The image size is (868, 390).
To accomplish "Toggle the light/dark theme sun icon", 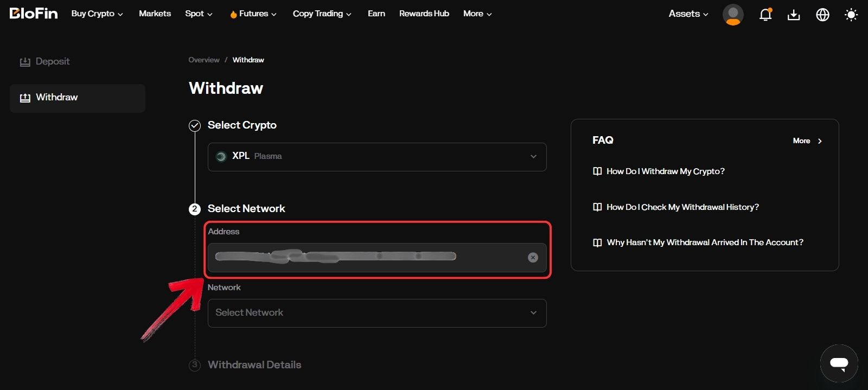I will coord(851,15).
